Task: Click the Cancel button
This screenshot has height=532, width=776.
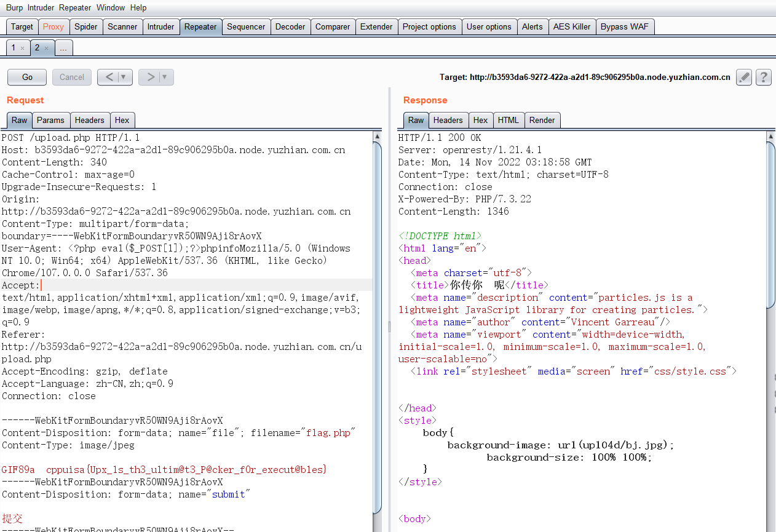Action: pos(72,77)
